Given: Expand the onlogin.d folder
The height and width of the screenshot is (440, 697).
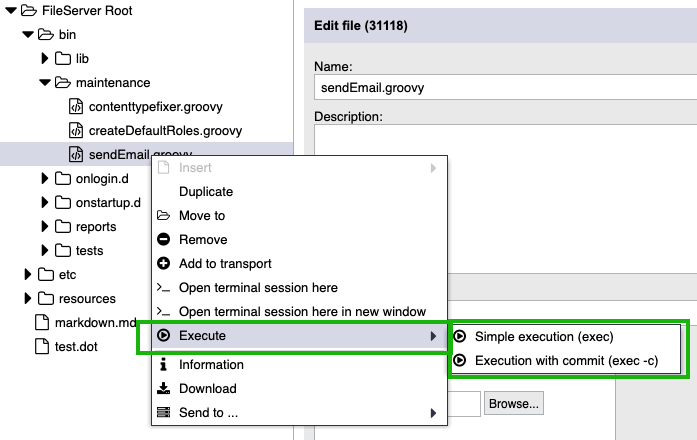Looking at the screenshot, I should click(x=45, y=179).
